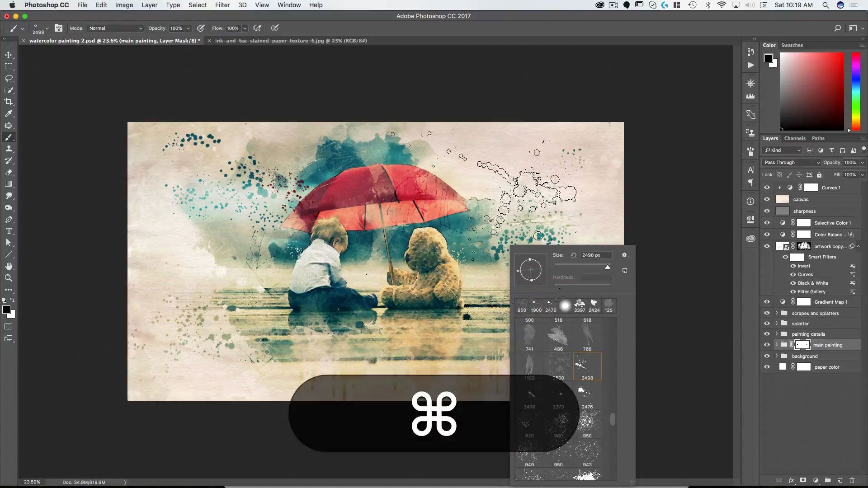The width and height of the screenshot is (868, 488).
Task: Hide the Gradient Map 1 layer
Action: point(767,302)
